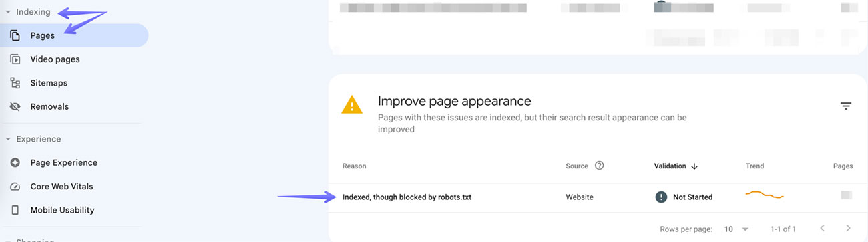Collapse the Indexing section
This screenshot has width=868, height=242.
(x=7, y=12)
